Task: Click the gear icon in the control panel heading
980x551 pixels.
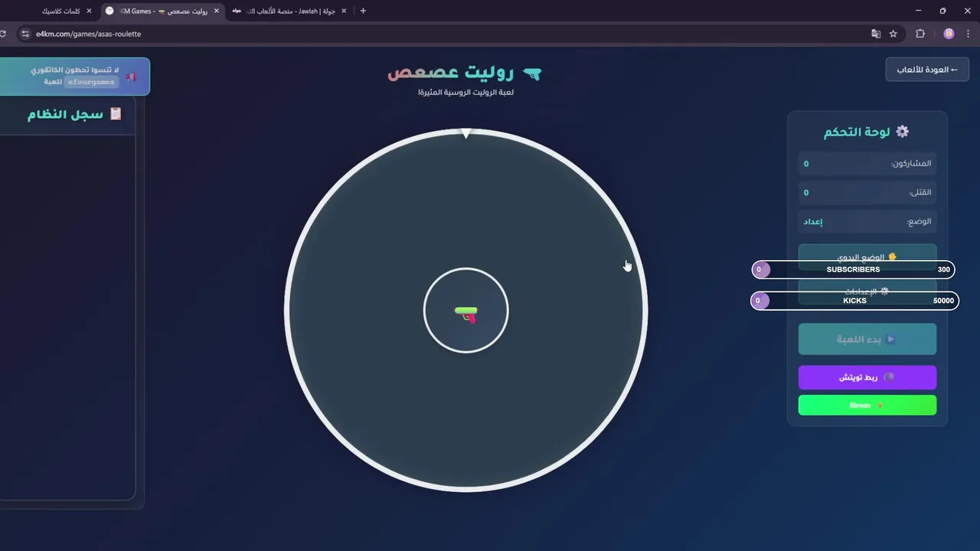Action: 902,132
